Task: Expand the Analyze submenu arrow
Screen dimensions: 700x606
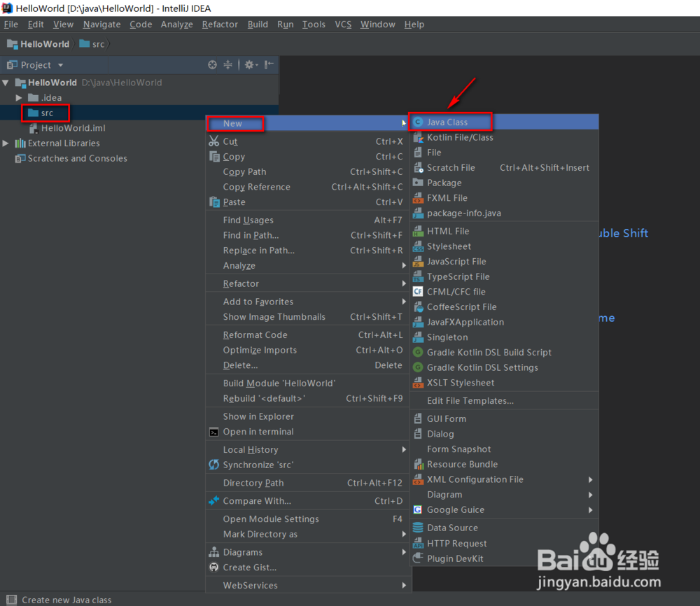Action: click(x=404, y=265)
